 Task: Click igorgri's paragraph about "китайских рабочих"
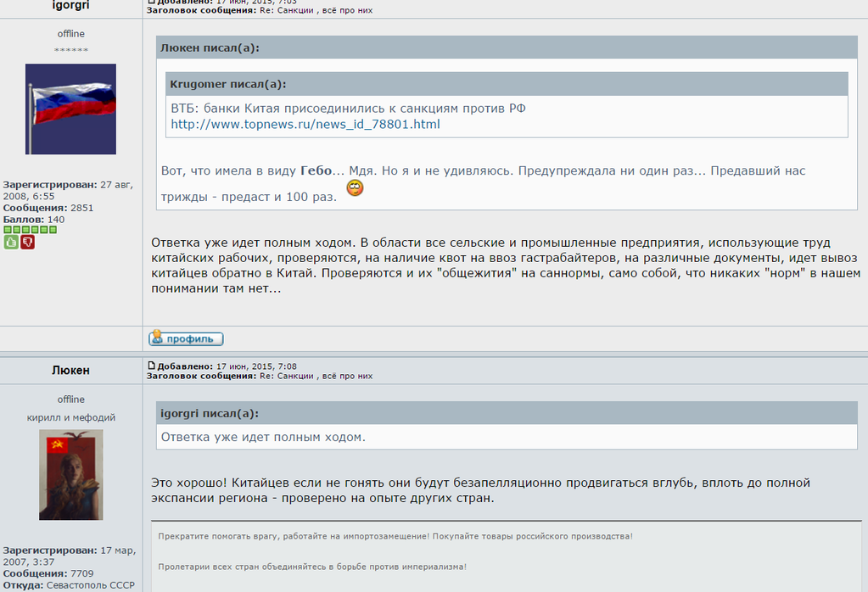click(x=506, y=265)
